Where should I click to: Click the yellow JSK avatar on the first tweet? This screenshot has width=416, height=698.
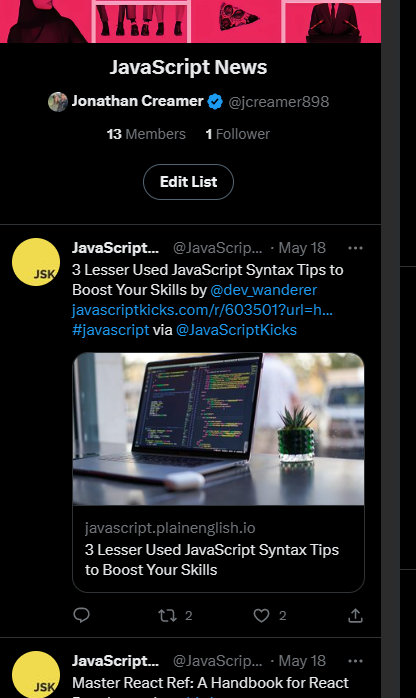(x=36, y=262)
